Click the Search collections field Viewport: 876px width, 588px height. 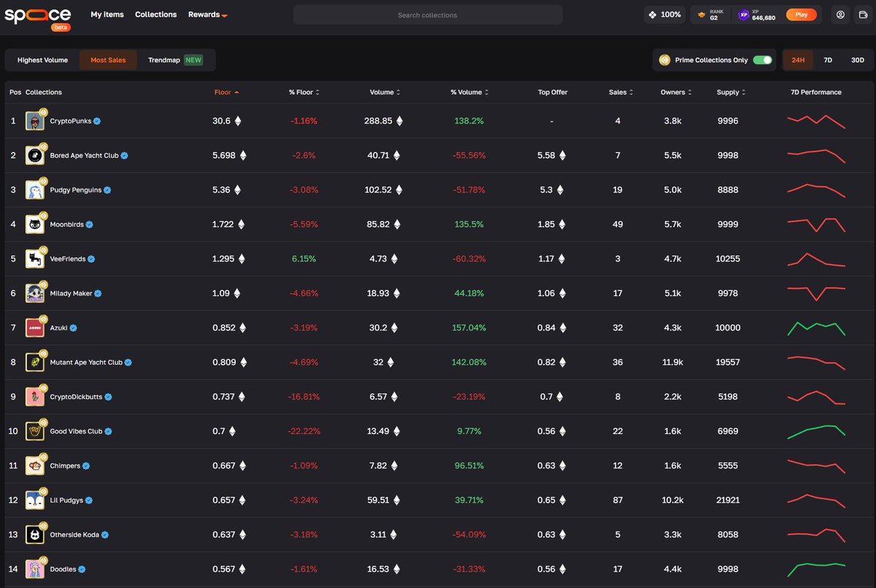428,15
